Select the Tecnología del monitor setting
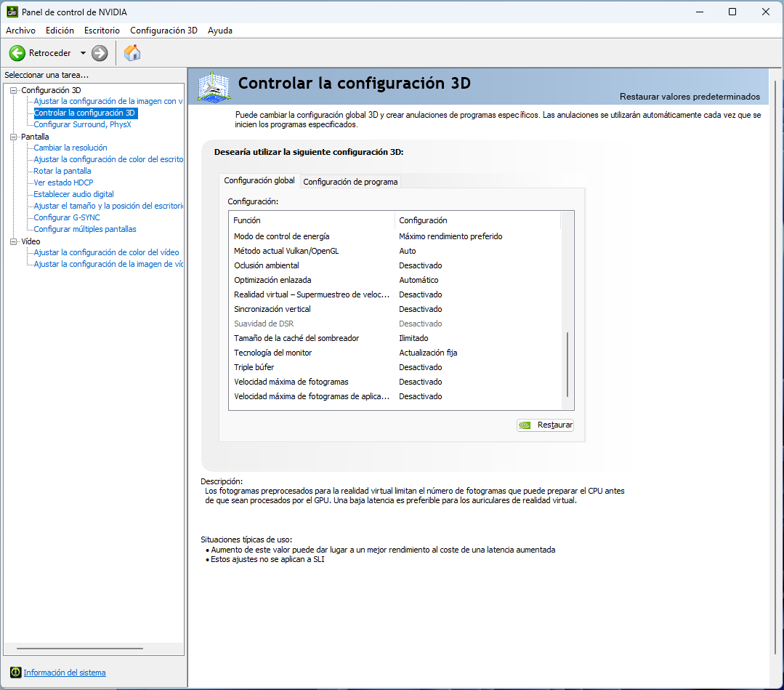The image size is (784, 690). pos(395,353)
